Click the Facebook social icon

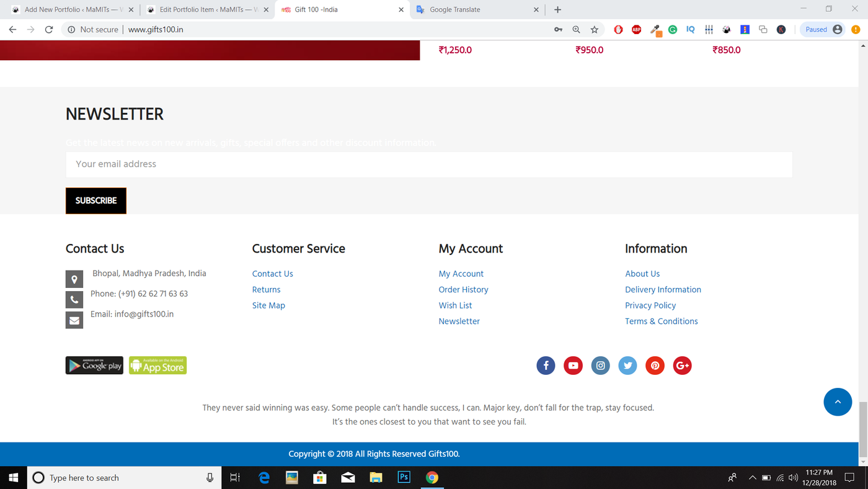point(546,366)
